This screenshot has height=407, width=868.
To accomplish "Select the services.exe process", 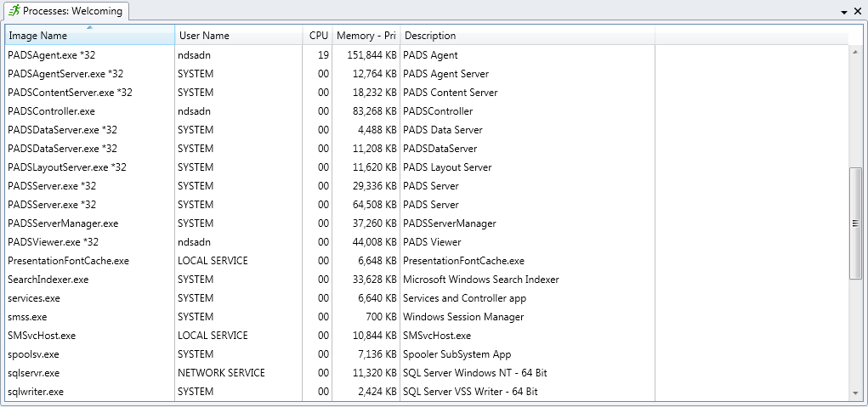I will tap(34, 298).
